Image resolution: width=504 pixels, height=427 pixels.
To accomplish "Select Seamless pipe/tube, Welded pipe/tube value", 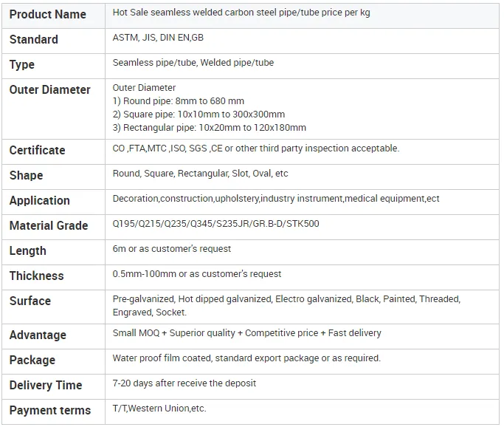I will click(x=193, y=63).
